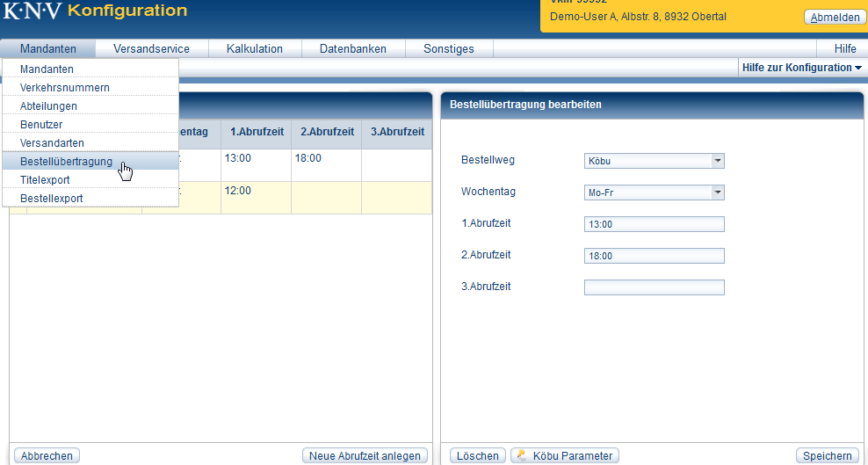Click the Köbu Parameter icon button
The height and width of the screenshot is (465, 868).
pyautogui.click(x=565, y=455)
